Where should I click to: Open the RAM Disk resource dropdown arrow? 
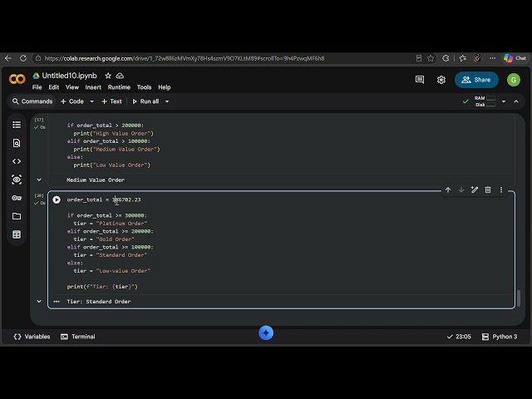tap(504, 101)
